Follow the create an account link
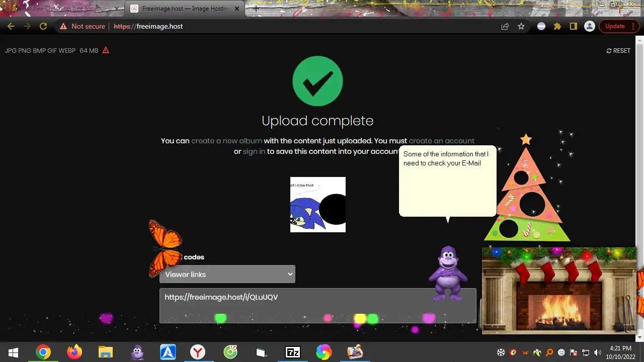This screenshot has width=644, height=362. point(442,141)
